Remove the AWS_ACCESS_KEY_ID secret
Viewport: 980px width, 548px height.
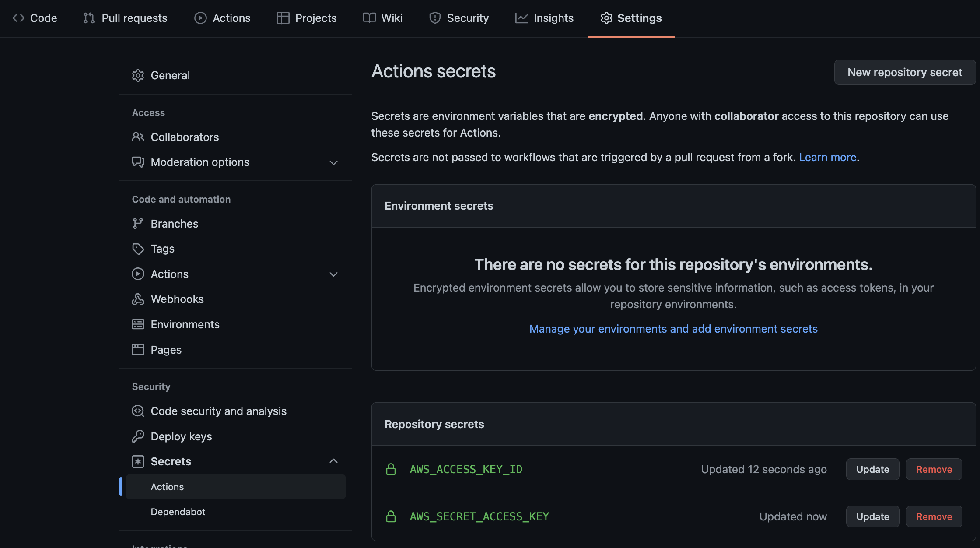tap(934, 469)
